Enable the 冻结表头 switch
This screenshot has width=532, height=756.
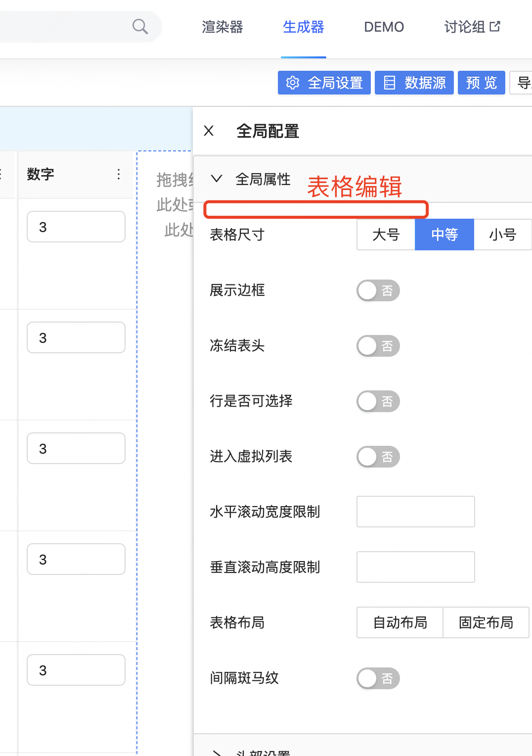click(378, 346)
